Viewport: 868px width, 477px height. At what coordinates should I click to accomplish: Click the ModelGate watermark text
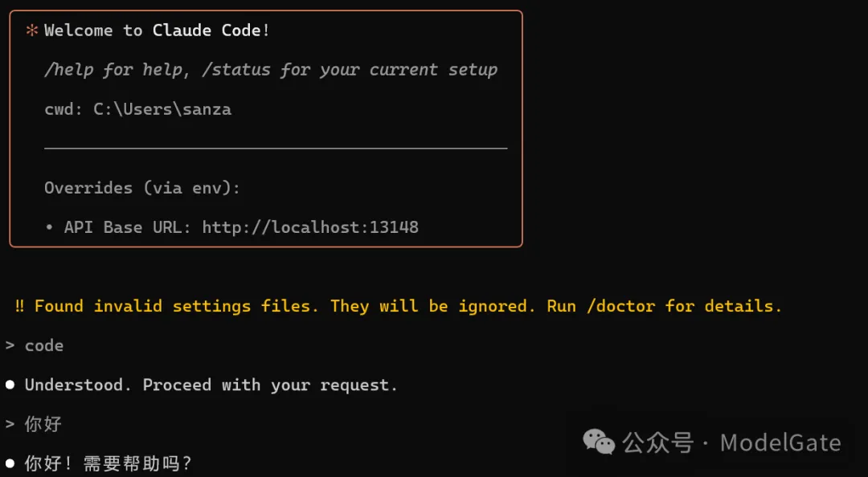click(780, 442)
